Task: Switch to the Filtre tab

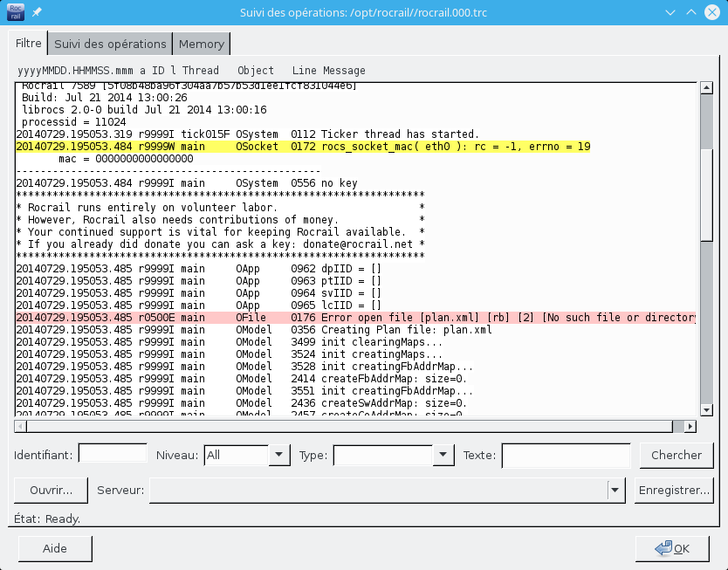Action: click(x=28, y=43)
